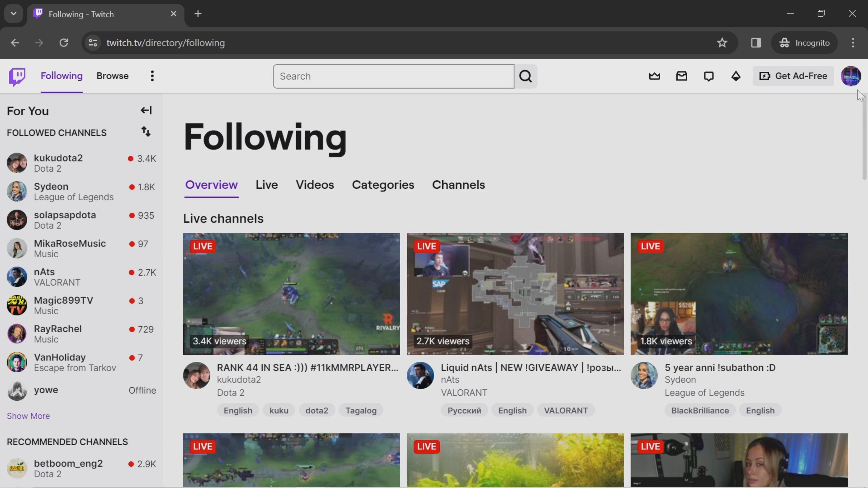Open the notifications inbox icon

click(681, 76)
